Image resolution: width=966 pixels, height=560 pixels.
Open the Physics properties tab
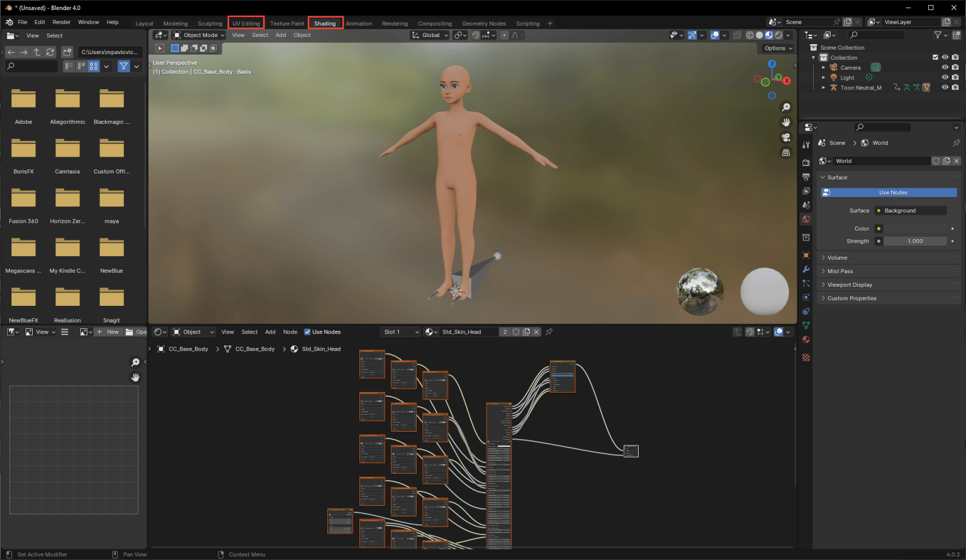pos(806,297)
